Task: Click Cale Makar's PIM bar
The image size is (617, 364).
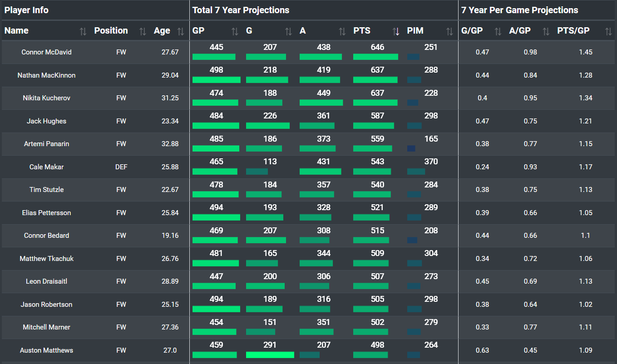Action: click(x=416, y=172)
